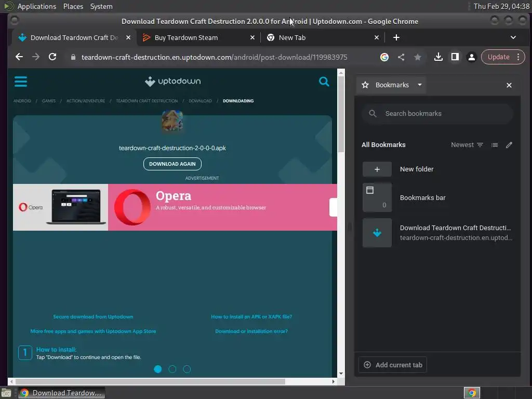Viewport: 532px width, 399px height.
Task: Click the clock Thu Feb 29
Action: tap(501, 6)
